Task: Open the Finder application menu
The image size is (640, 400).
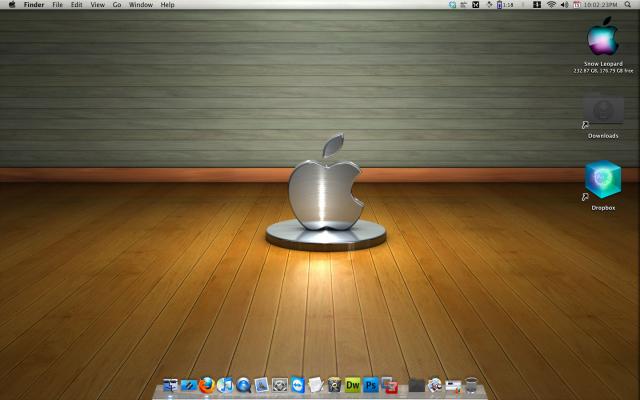Action: 34,5
